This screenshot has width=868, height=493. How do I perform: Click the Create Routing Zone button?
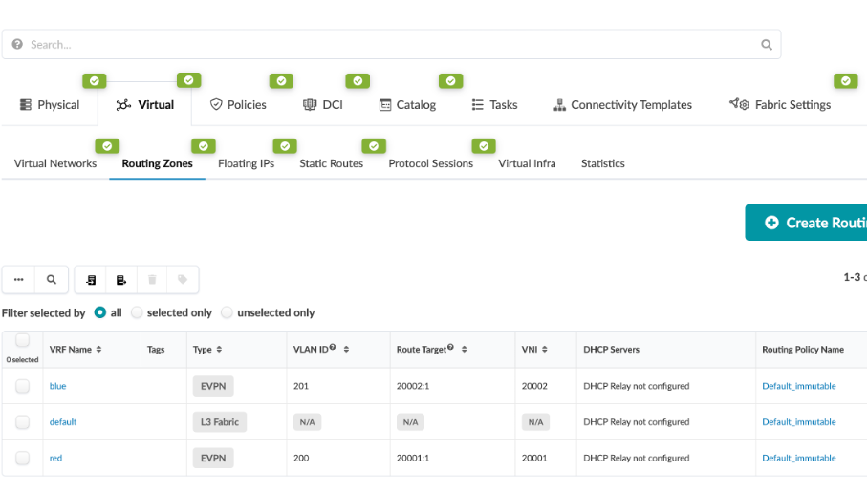pyautogui.click(x=807, y=223)
